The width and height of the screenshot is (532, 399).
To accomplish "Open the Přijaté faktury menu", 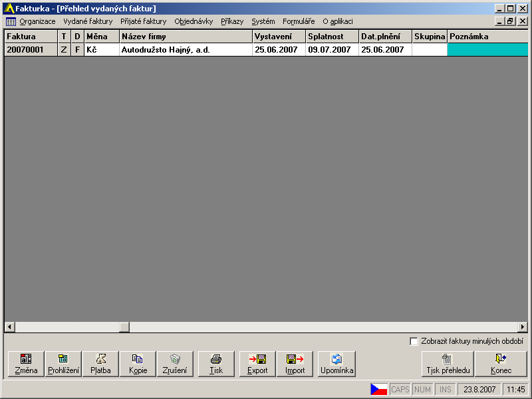I will click(x=144, y=22).
